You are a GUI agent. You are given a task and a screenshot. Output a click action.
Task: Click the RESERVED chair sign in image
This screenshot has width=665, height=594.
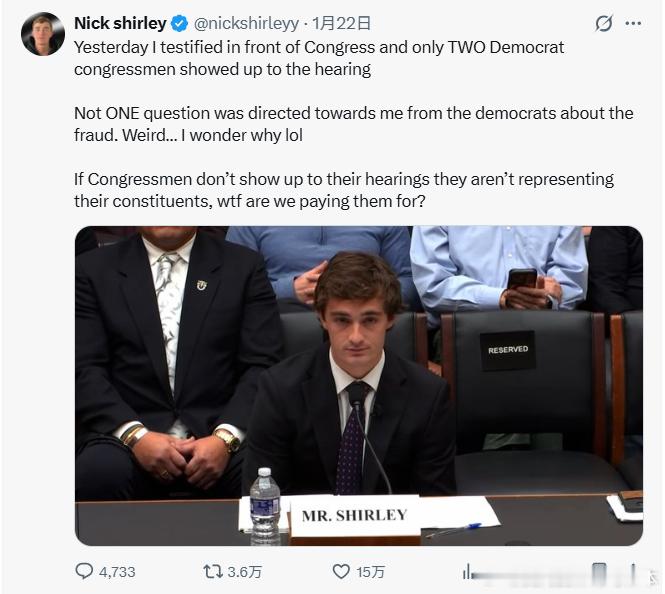point(508,350)
